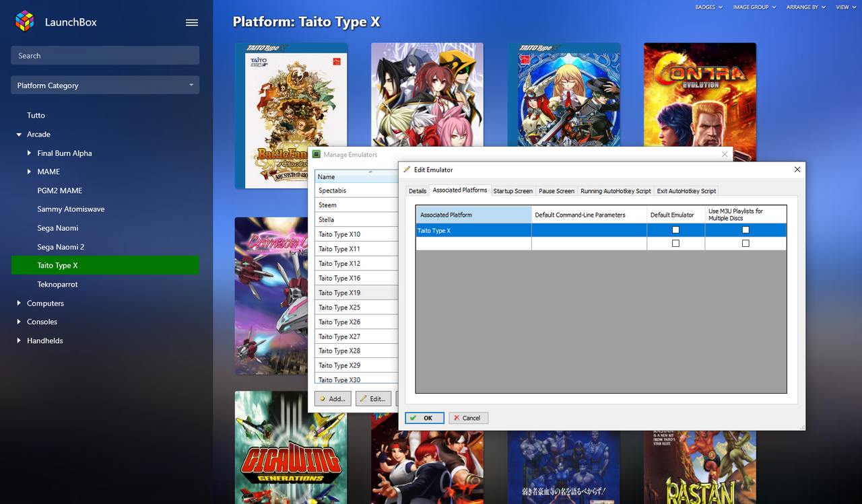Click Cancel in Edit Emulator dialog
Screen dimensions: 862x504
[x=468, y=418]
